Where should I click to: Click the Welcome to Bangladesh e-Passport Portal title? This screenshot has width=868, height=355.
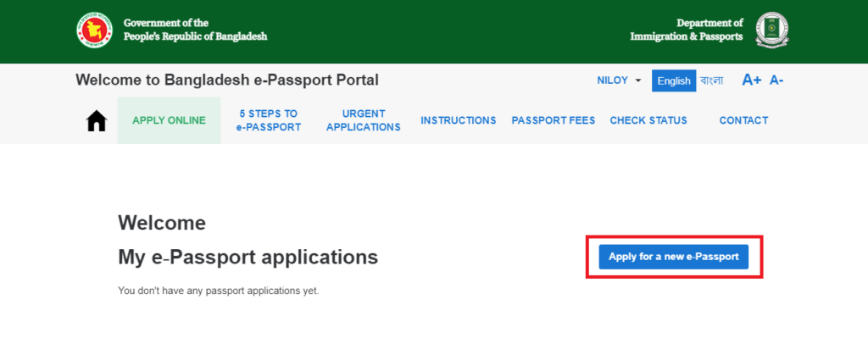[x=227, y=80]
